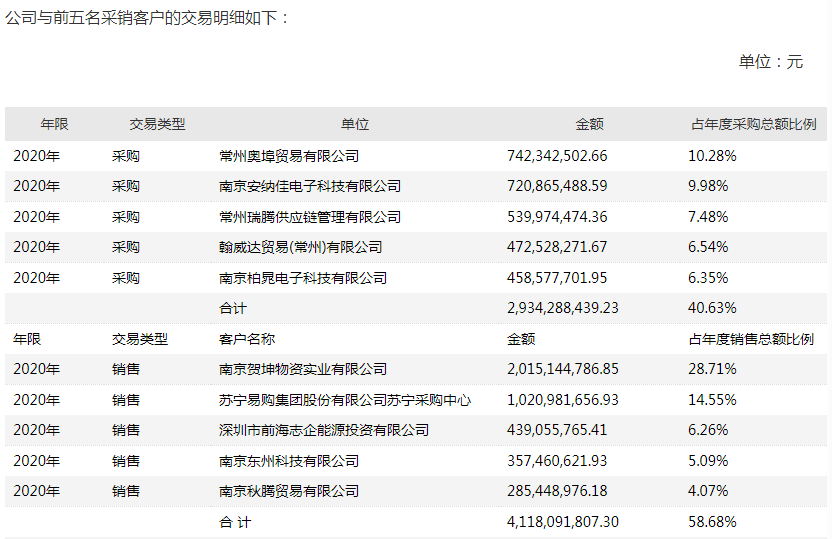Click the 客户名称 column header

point(247,339)
